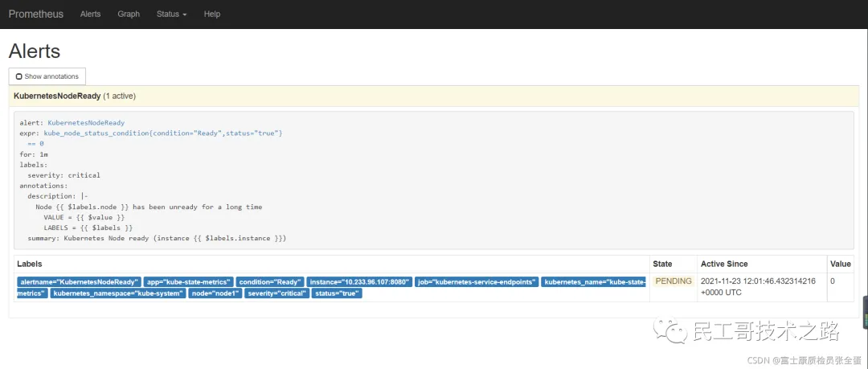868x369 pixels.
Task: Click the summary annotation line
Action: point(157,238)
